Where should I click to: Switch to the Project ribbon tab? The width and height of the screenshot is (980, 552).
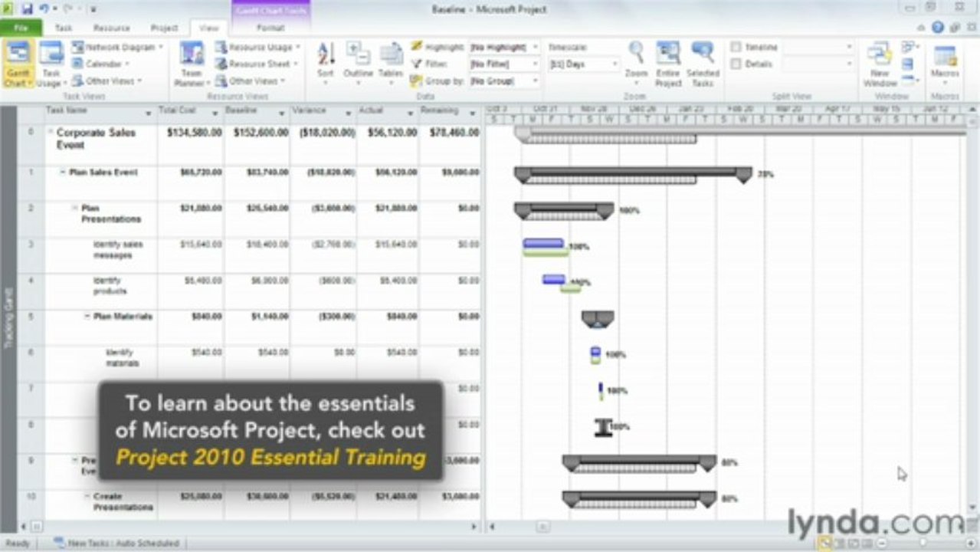pyautogui.click(x=164, y=28)
